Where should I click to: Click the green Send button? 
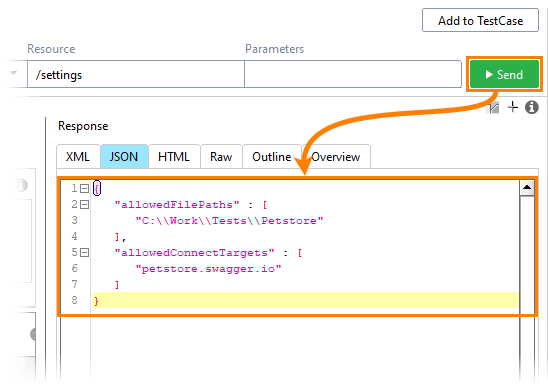click(x=504, y=74)
